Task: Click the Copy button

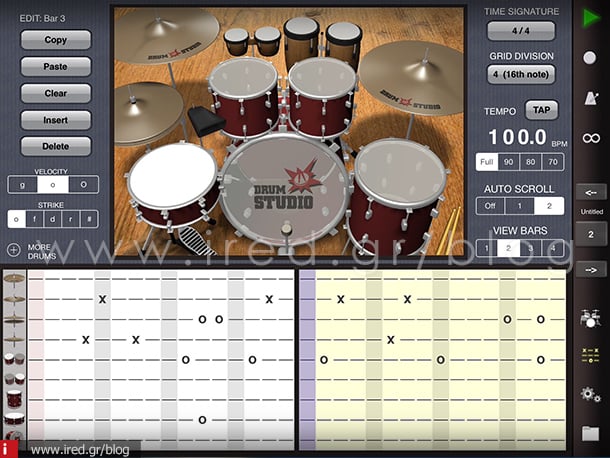Action: (x=56, y=40)
